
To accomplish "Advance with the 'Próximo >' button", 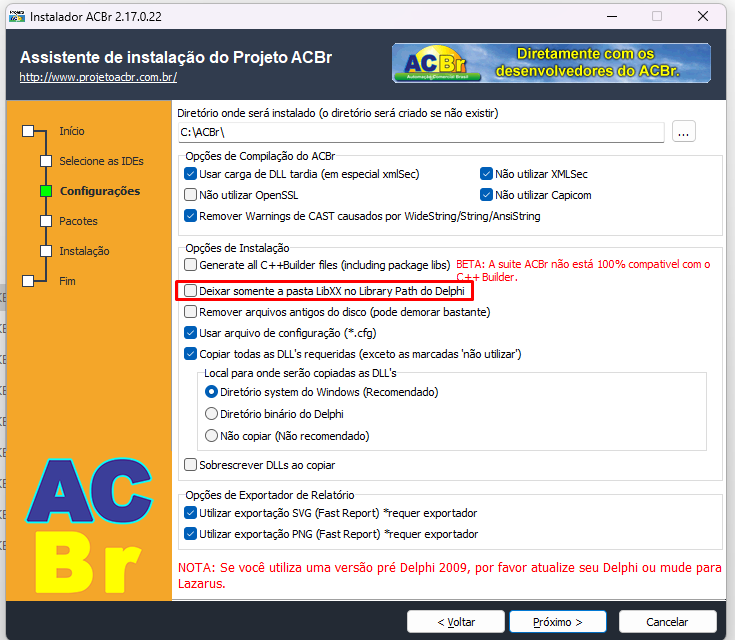I will [x=558, y=622].
